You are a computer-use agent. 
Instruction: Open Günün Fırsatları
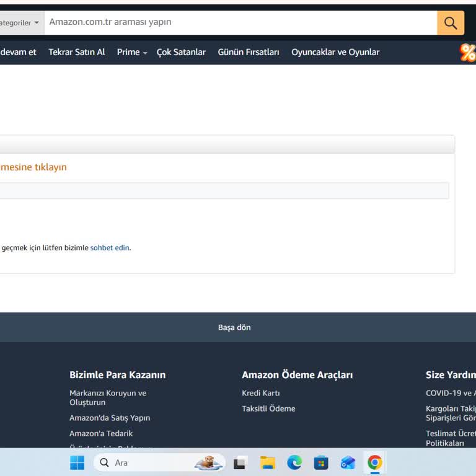pyautogui.click(x=249, y=52)
